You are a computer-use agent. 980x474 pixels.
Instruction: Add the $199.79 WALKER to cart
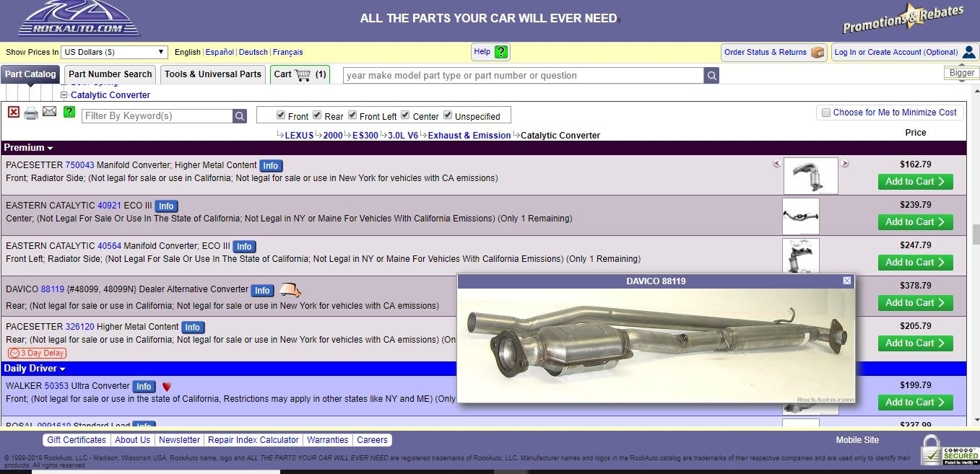click(915, 403)
